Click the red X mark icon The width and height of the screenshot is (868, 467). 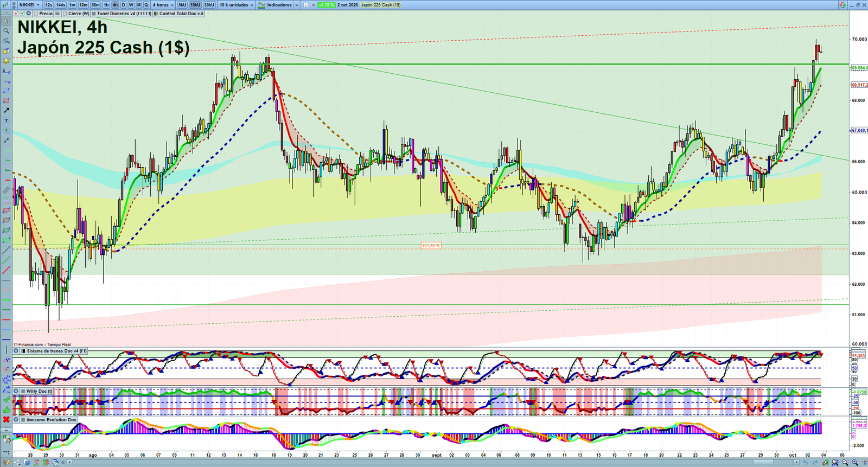(6, 419)
